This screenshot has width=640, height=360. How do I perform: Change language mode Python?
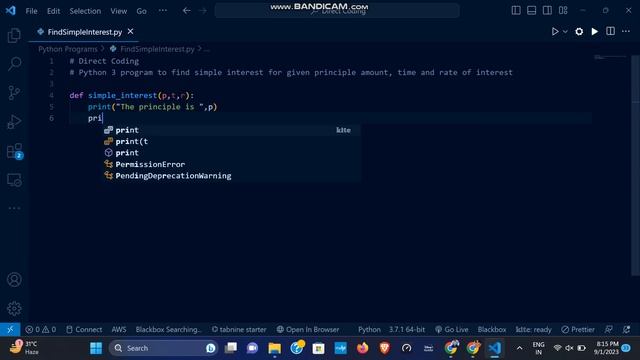(369, 329)
